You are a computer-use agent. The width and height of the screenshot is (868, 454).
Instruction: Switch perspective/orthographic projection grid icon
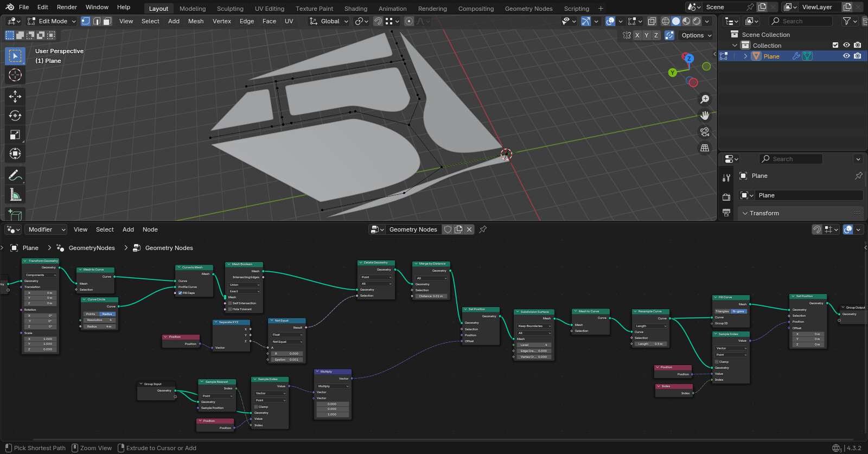(705, 148)
